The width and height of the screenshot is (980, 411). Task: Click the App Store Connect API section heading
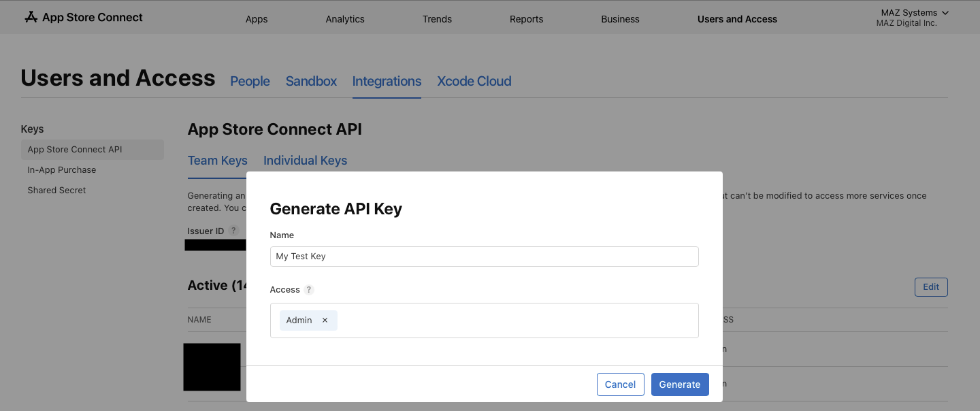coord(275,129)
